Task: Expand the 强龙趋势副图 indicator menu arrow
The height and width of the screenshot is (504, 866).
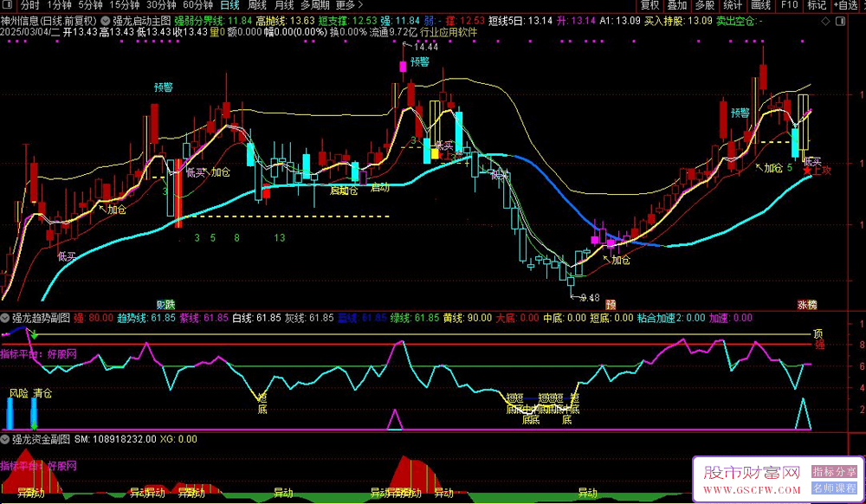Action: coord(5,318)
